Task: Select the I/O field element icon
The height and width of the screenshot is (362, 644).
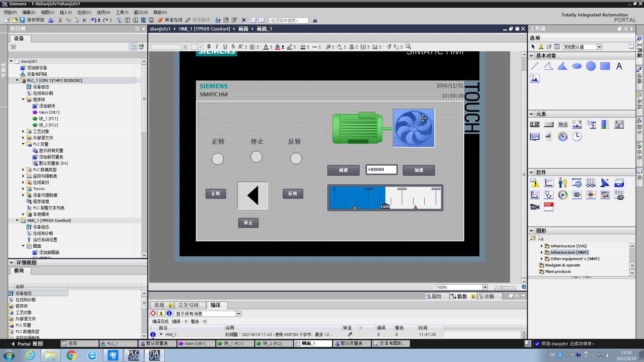Action: point(535,124)
